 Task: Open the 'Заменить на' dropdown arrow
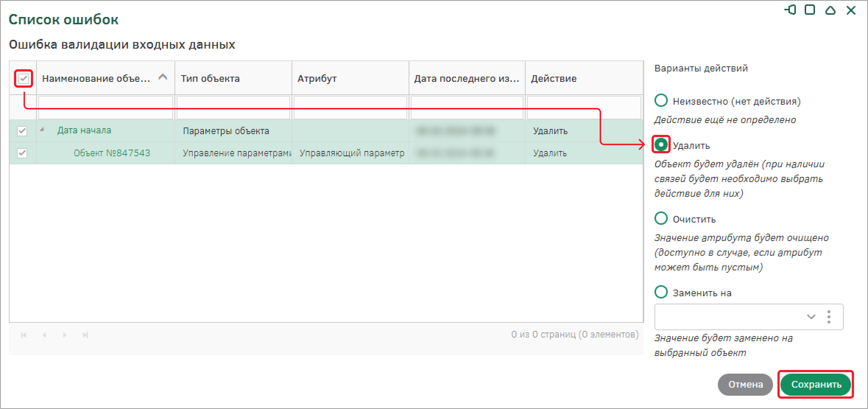click(x=811, y=317)
